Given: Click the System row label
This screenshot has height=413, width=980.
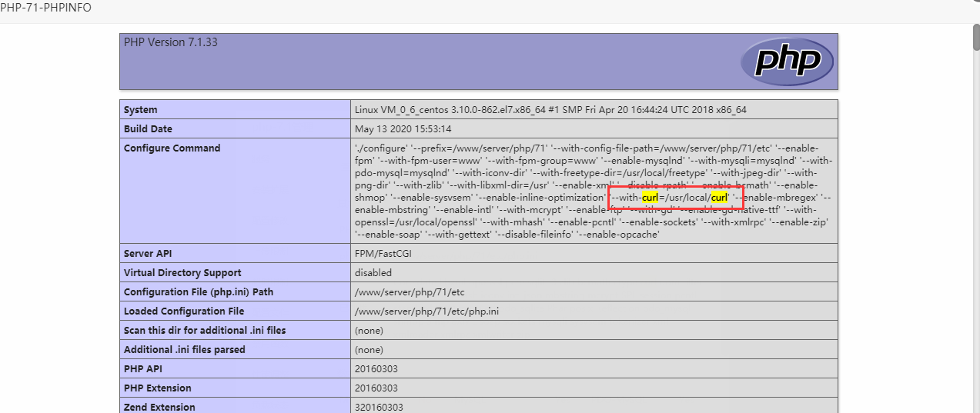Looking at the screenshot, I should [141, 110].
